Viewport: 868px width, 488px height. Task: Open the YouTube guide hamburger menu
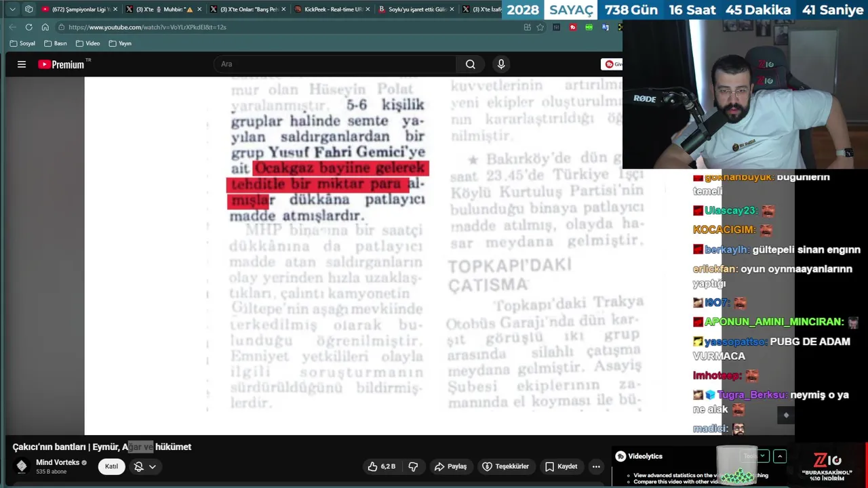pyautogui.click(x=22, y=64)
